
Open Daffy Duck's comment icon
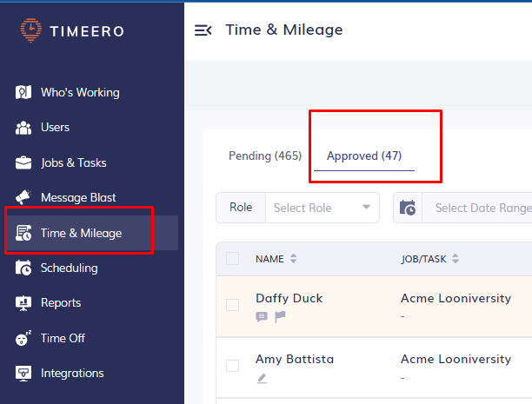pyautogui.click(x=262, y=317)
